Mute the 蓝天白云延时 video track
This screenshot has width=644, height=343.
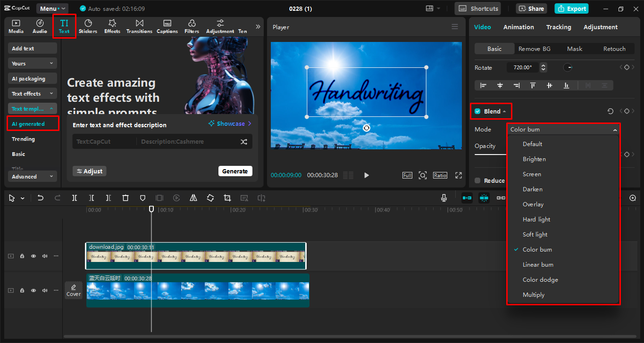coord(44,290)
